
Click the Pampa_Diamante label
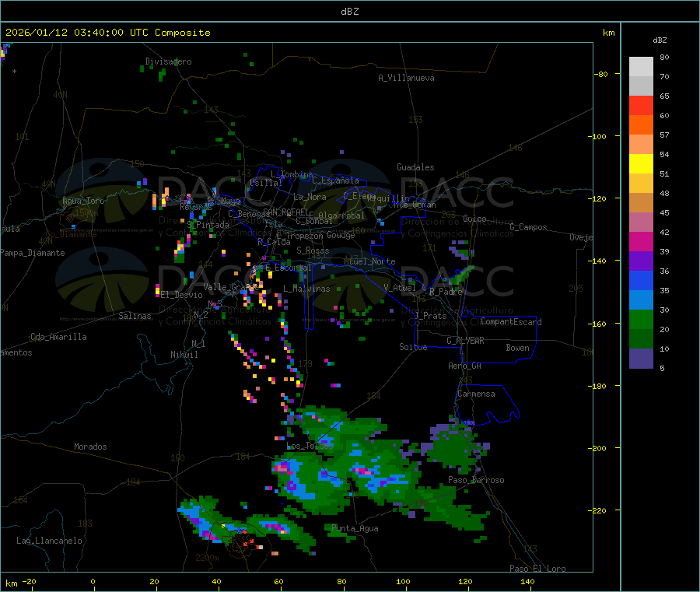(33, 253)
